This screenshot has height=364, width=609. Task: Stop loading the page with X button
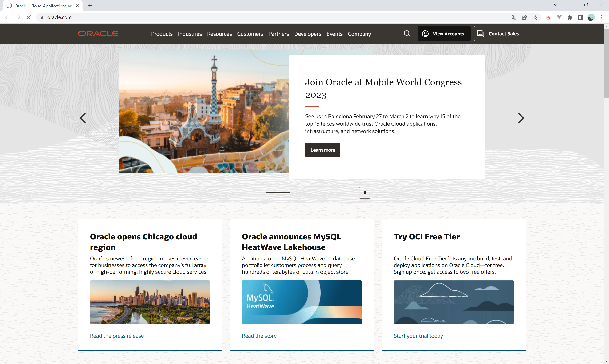[x=29, y=17]
